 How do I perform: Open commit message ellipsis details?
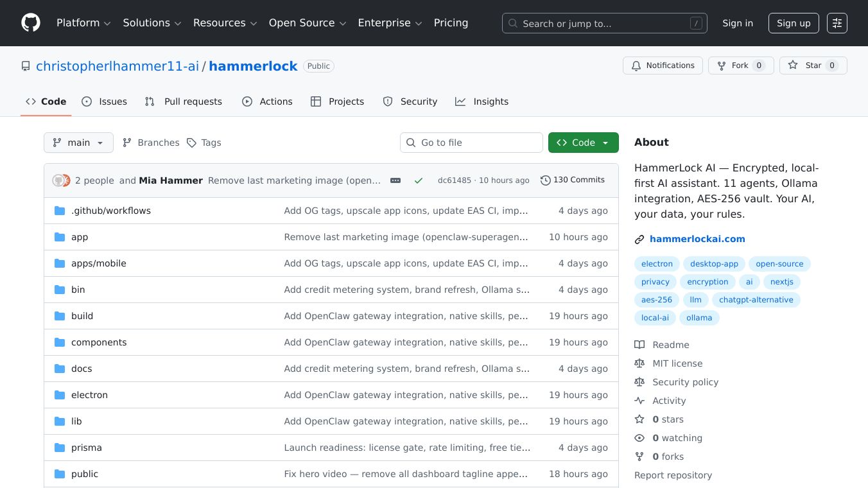point(395,180)
